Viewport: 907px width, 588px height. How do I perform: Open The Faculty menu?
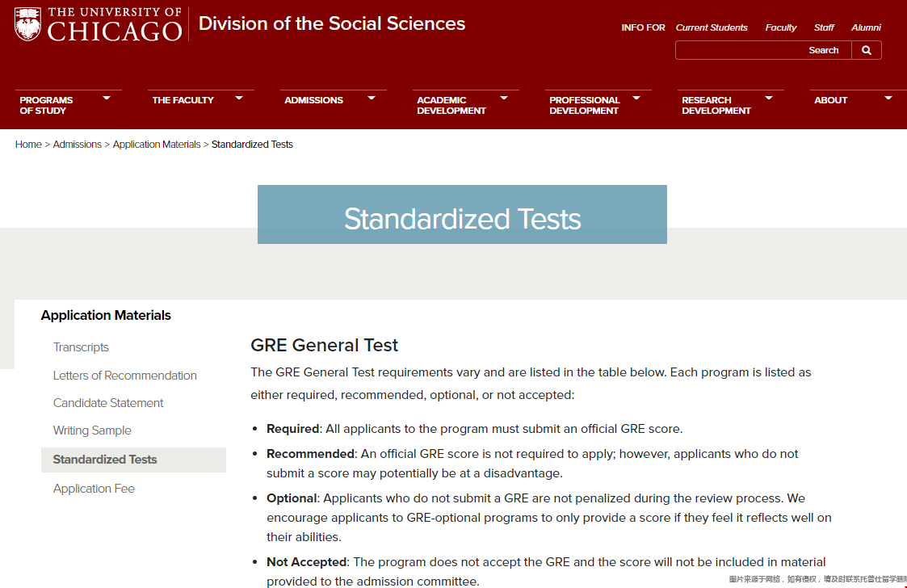(x=183, y=100)
